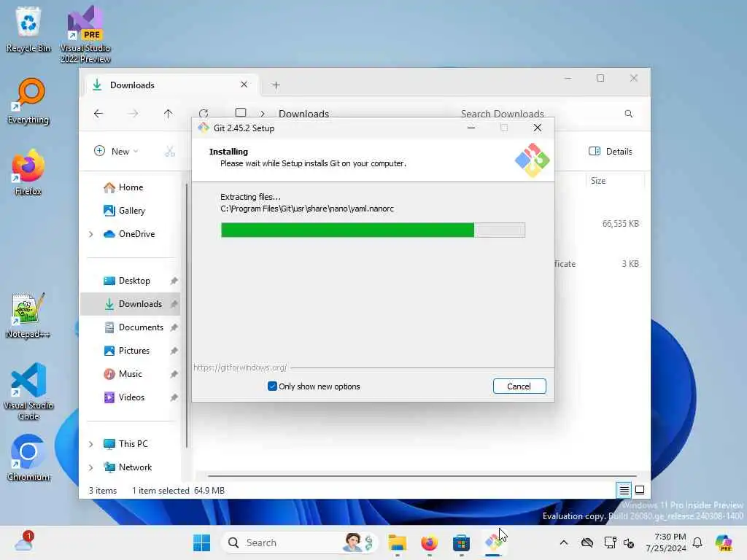Click the File Explorer up arrow

(169, 113)
